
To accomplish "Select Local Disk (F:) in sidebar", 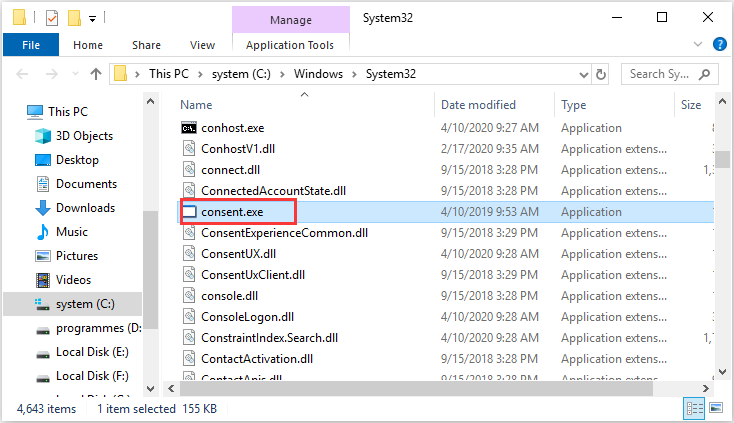I will pyautogui.click(x=92, y=376).
